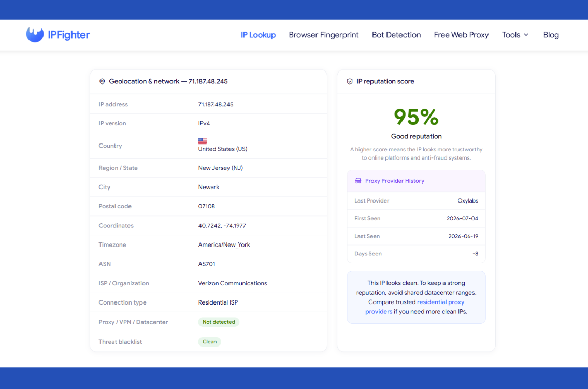Viewport: 588px width, 389px height.
Task: Select First Seen date 2026-07-04
Action: click(462, 218)
